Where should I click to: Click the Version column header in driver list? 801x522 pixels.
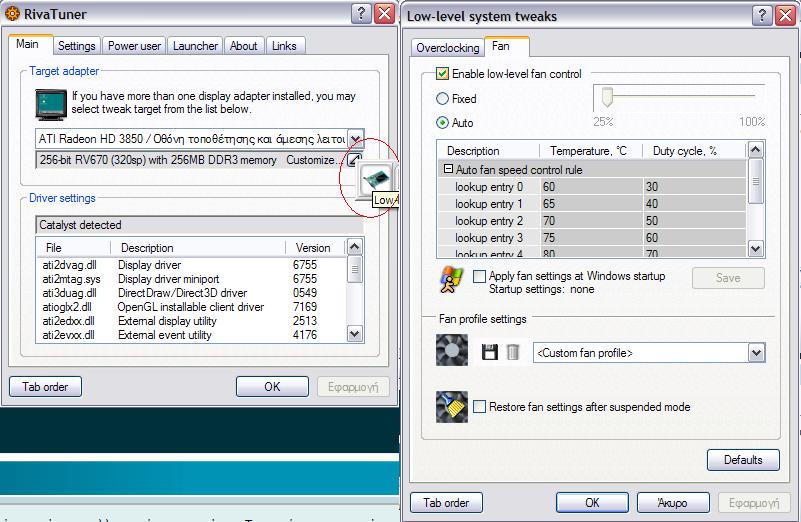(x=315, y=248)
